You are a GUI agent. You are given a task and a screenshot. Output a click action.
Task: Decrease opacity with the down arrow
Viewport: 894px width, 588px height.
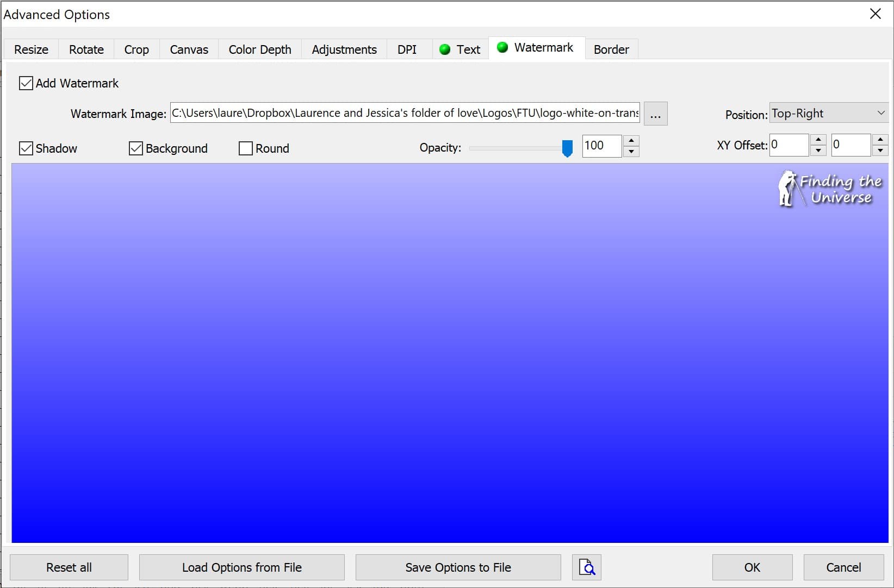pyautogui.click(x=631, y=152)
